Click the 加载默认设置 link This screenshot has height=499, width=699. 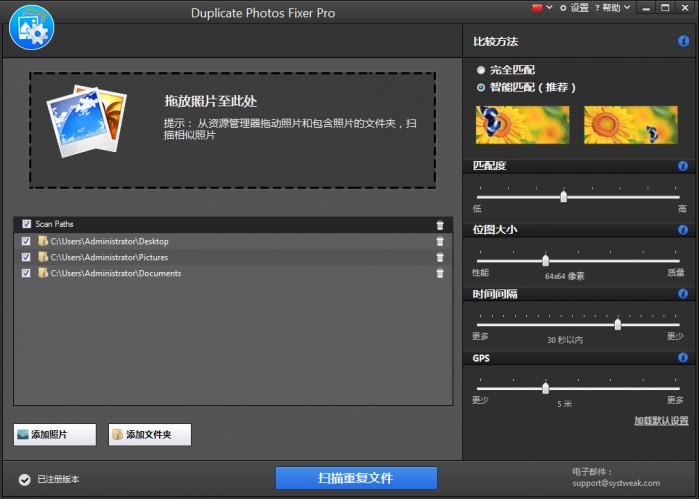tap(661, 421)
